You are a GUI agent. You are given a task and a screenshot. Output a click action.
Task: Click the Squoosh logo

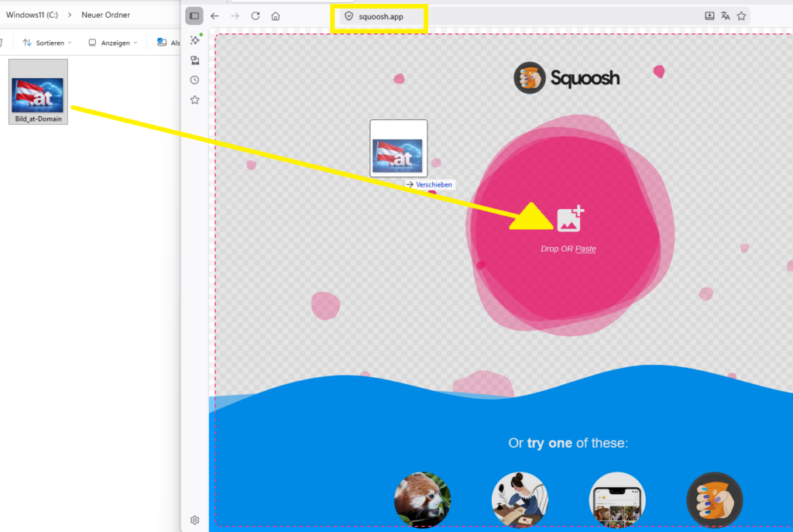(567, 78)
